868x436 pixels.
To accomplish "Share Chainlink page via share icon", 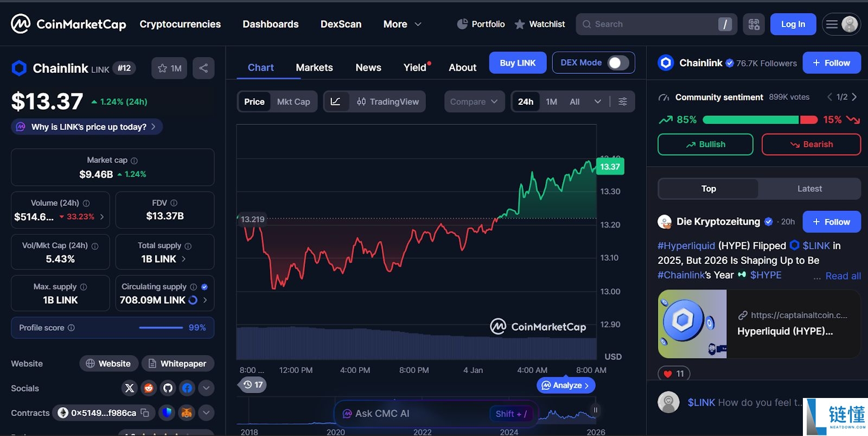I will (203, 68).
